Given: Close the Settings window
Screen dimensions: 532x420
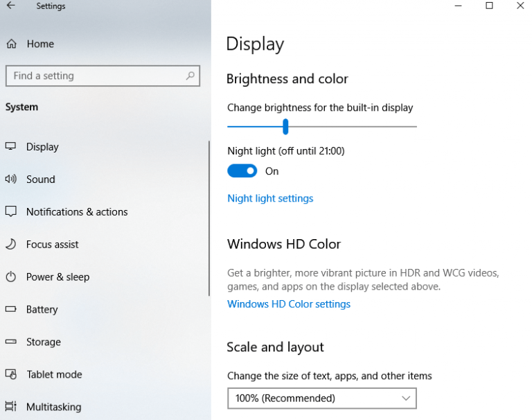Looking at the screenshot, I should tap(520, 6).
